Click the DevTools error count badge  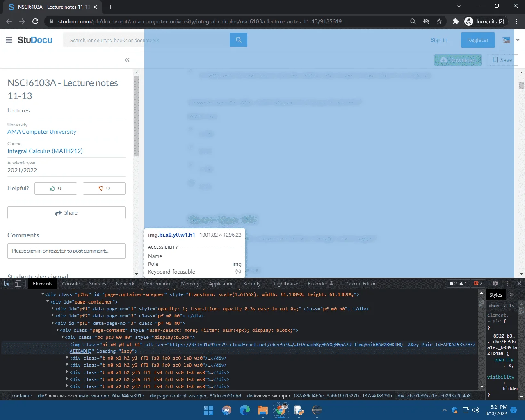[478, 283]
